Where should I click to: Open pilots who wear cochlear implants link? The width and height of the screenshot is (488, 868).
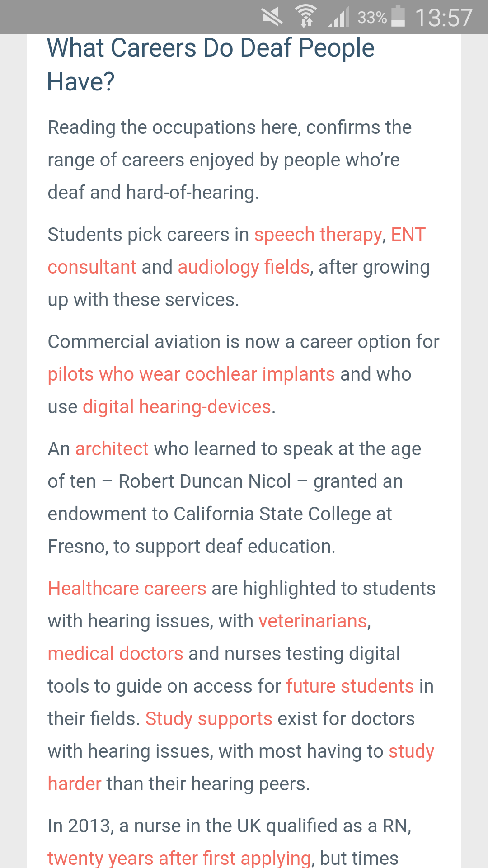(x=191, y=374)
